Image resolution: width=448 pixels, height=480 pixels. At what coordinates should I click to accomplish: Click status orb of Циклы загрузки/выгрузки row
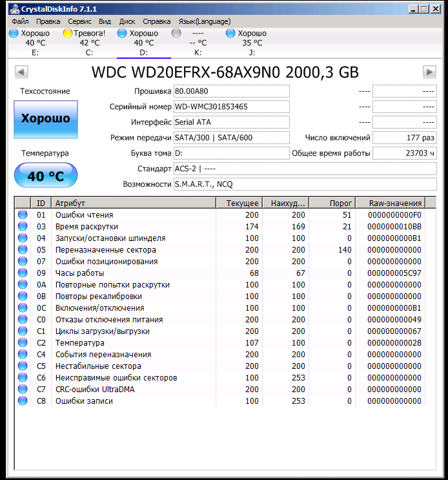[23, 331]
